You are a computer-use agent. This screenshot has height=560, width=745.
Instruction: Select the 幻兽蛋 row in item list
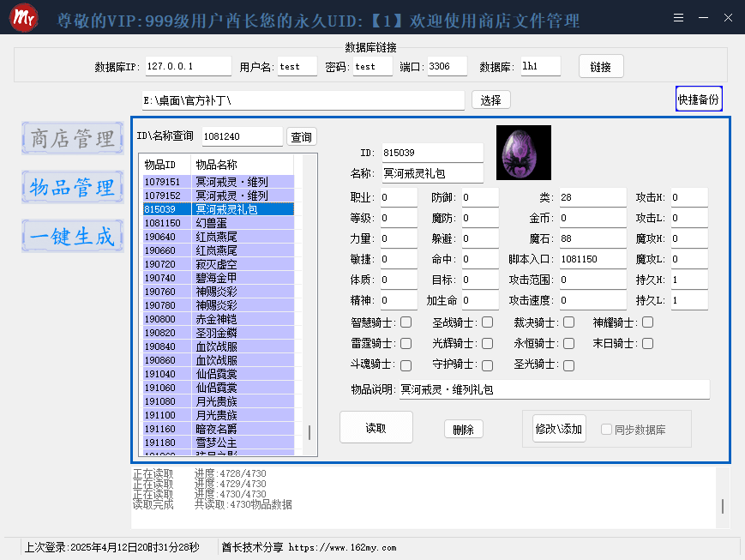click(218, 223)
